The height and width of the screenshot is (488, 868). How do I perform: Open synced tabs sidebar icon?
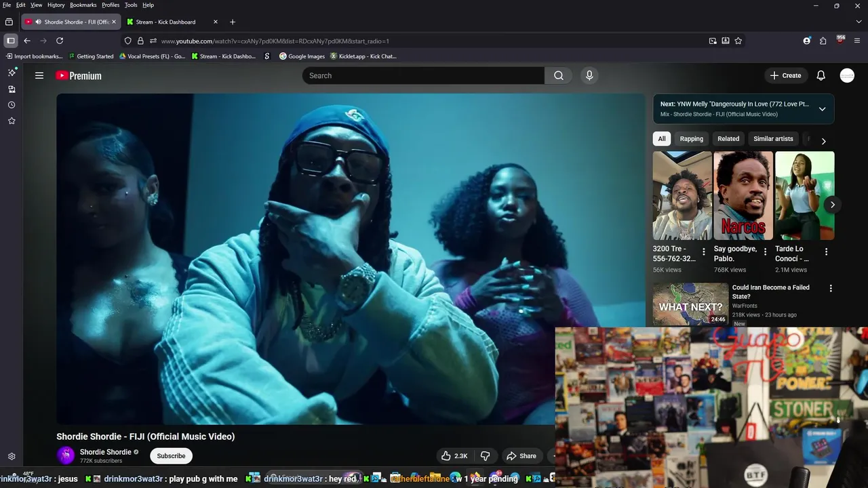click(x=12, y=89)
